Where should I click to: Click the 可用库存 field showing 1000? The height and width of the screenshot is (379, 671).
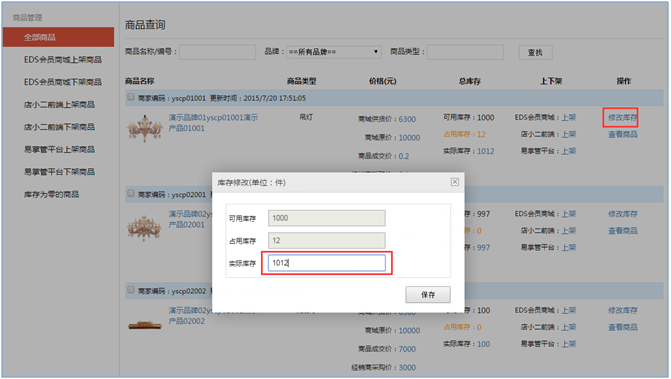point(327,218)
